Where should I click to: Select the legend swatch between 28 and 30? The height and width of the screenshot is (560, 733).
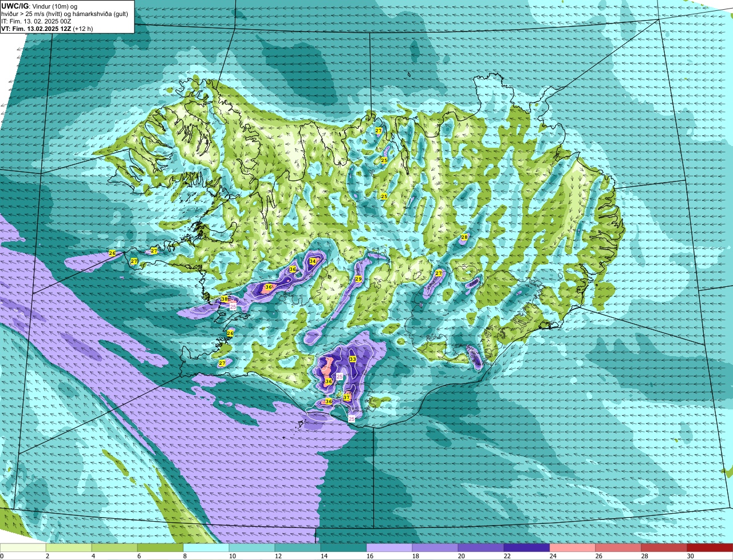(x=664, y=547)
